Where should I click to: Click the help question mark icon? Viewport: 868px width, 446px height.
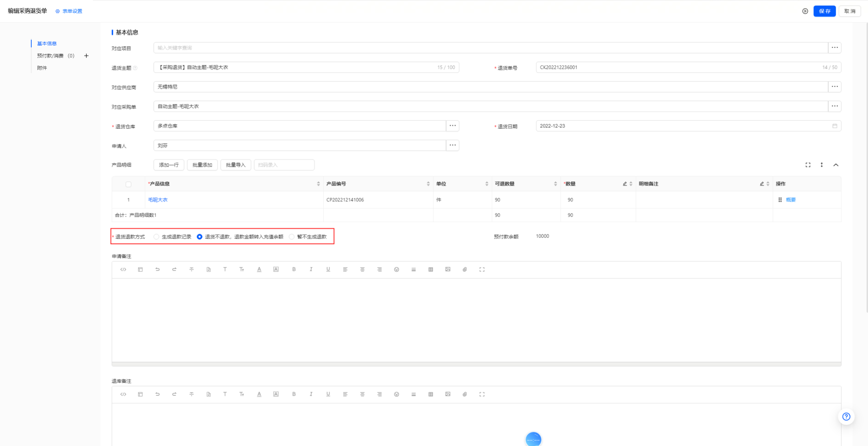(x=846, y=417)
